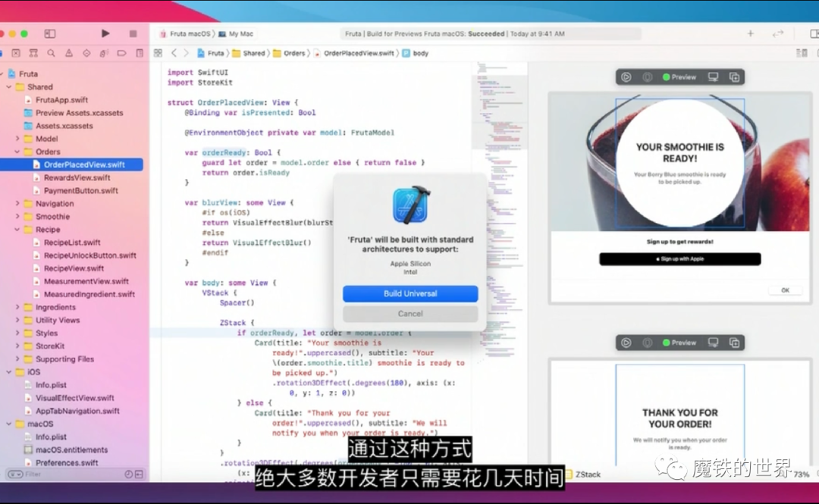Click the code minimap
The image size is (819, 504).
(x=500, y=209)
